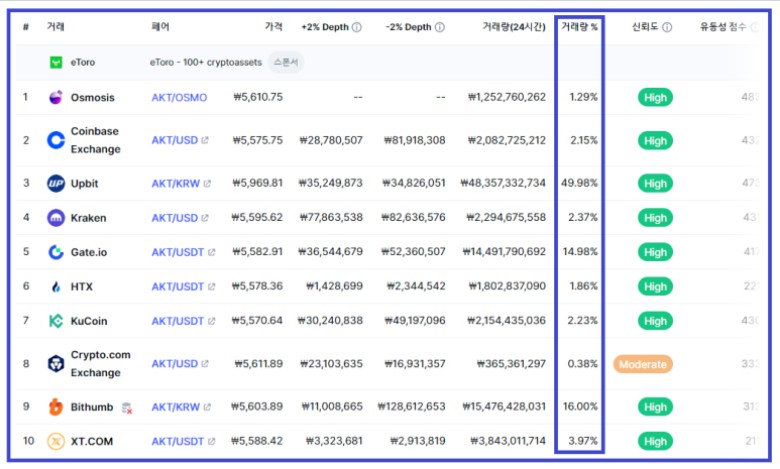This screenshot has height=469, width=780.
Task: Select Gate.io volume share 14.98%
Action: [580, 252]
